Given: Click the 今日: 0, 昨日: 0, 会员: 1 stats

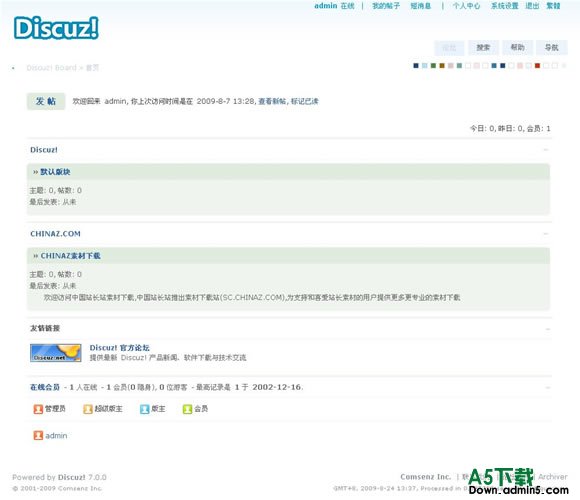Looking at the screenshot, I should pos(510,129).
